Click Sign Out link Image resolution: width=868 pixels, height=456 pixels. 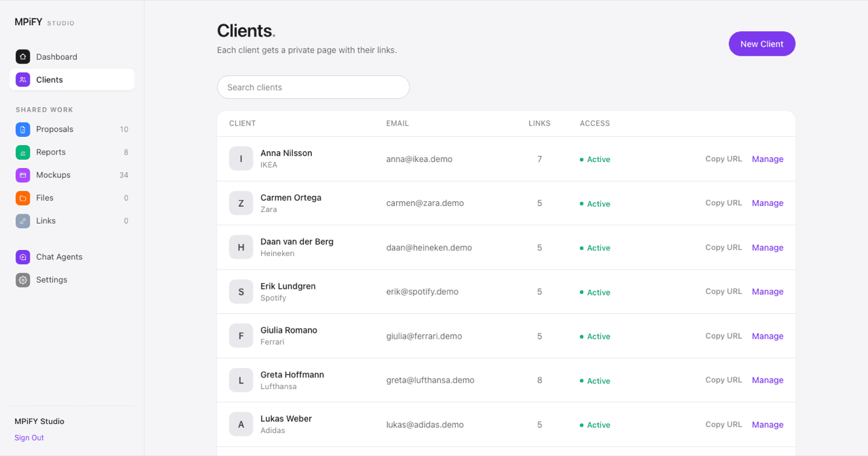[29, 438]
